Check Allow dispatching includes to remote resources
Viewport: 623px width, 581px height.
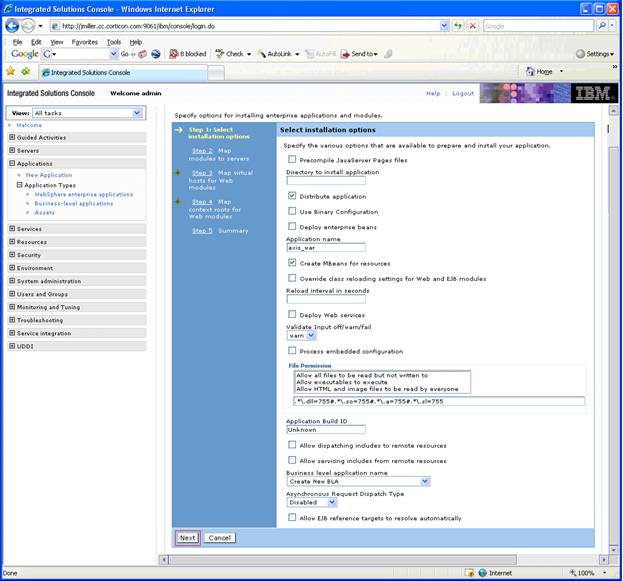(292, 445)
